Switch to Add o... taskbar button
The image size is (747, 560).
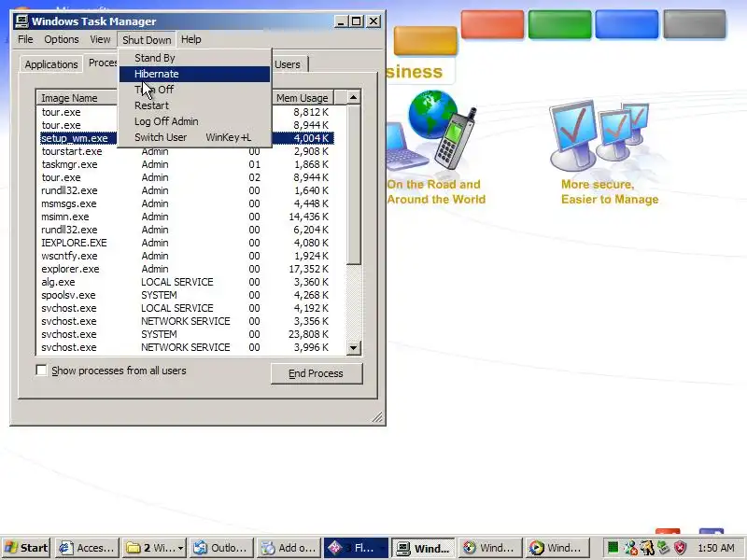coord(289,548)
